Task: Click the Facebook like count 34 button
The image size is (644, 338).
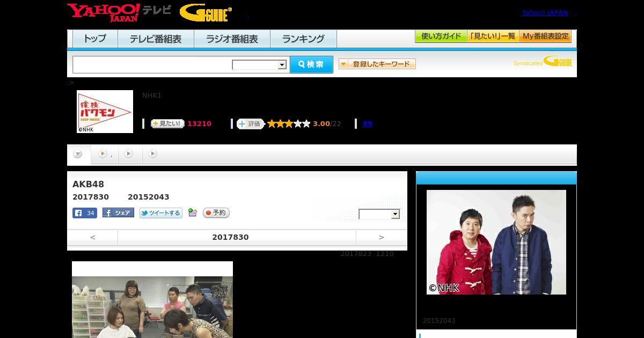Action: coord(85,213)
